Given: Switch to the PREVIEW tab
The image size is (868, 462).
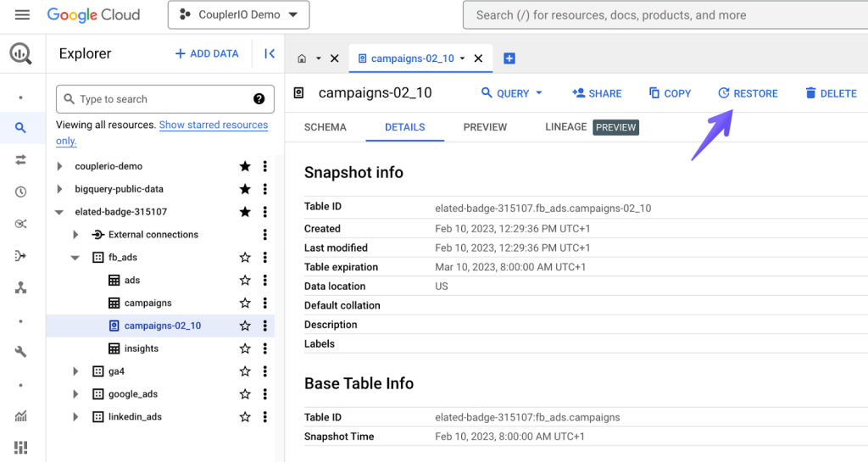Looking at the screenshot, I should [x=485, y=127].
